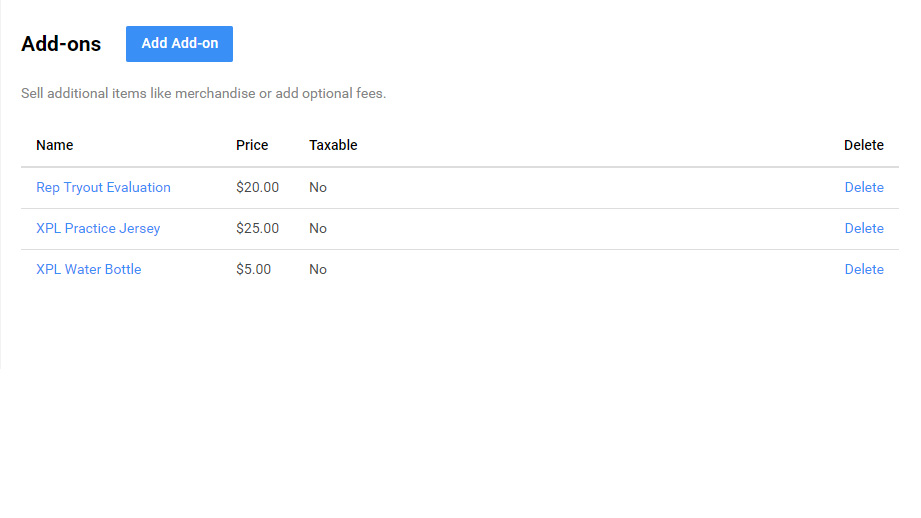Select the $20.00 price cell
The image size is (921, 518).
click(x=257, y=187)
